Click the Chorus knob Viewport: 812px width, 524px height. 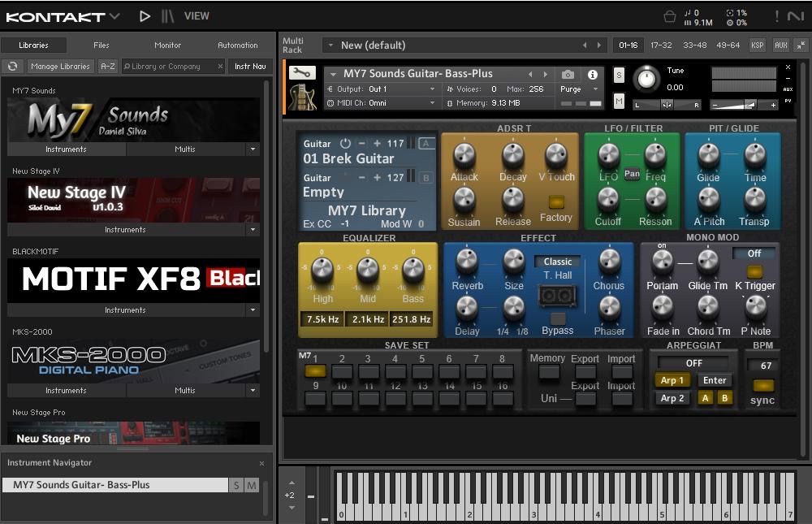[609, 262]
